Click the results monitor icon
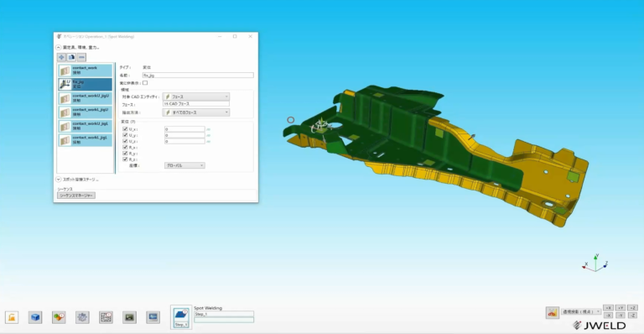Image resolution: width=644 pixels, height=334 pixels. click(153, 317)
